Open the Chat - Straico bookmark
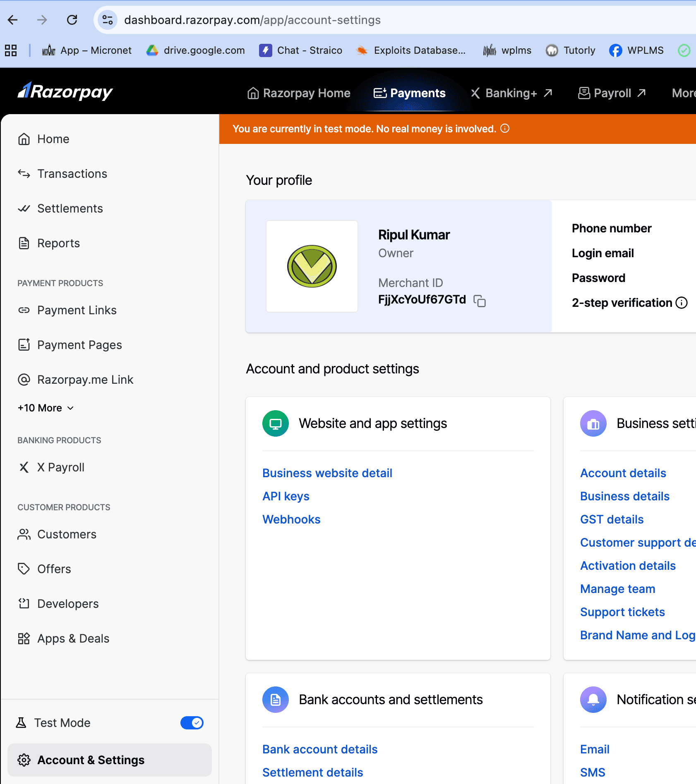This screenshot has height=784, width=696. 301,50
